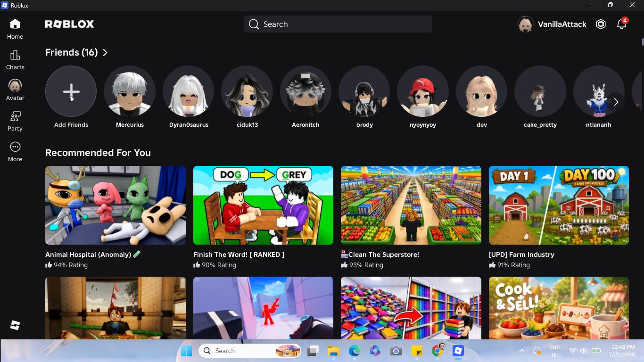Click the Finish The Word! [ RANKED ] title
This screenshot has height=362, width=644.
(x=239, y=255)
